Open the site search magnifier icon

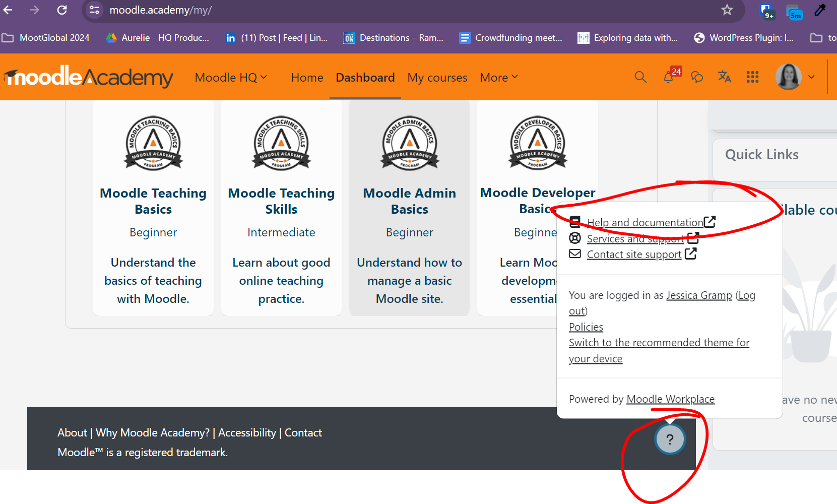click(640, 77)
